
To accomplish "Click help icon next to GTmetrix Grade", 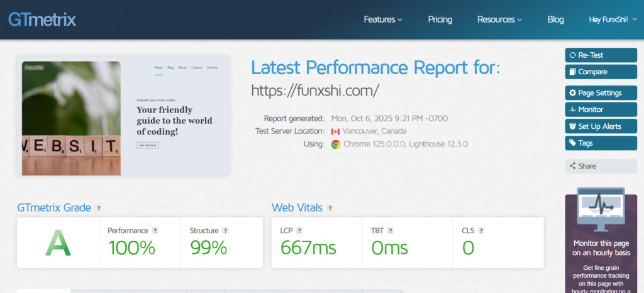I will pos(99,208).
